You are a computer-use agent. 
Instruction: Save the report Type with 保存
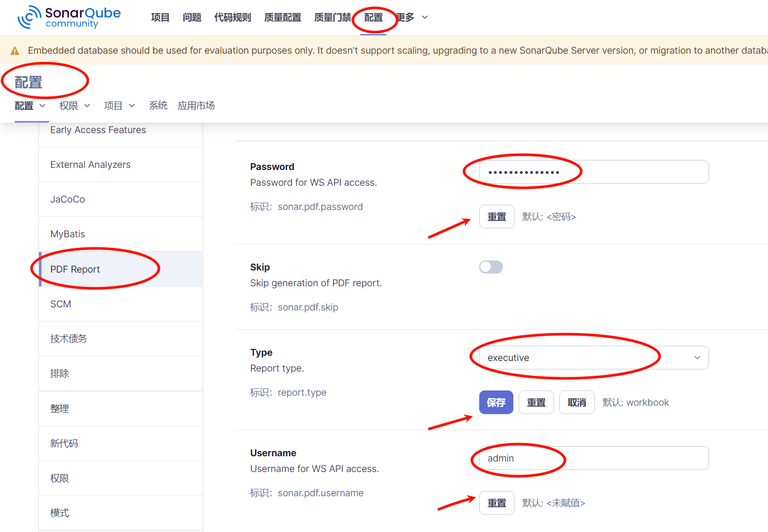coord(496,403)
